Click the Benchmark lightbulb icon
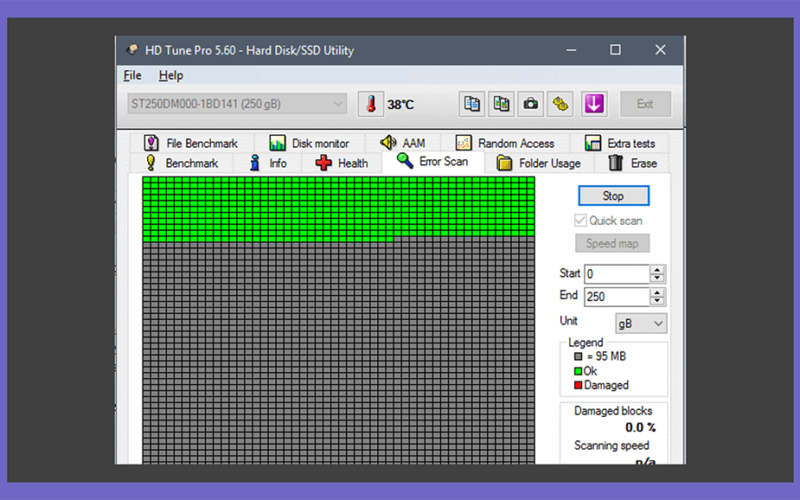The image size is (800, 500). [151, 163]
